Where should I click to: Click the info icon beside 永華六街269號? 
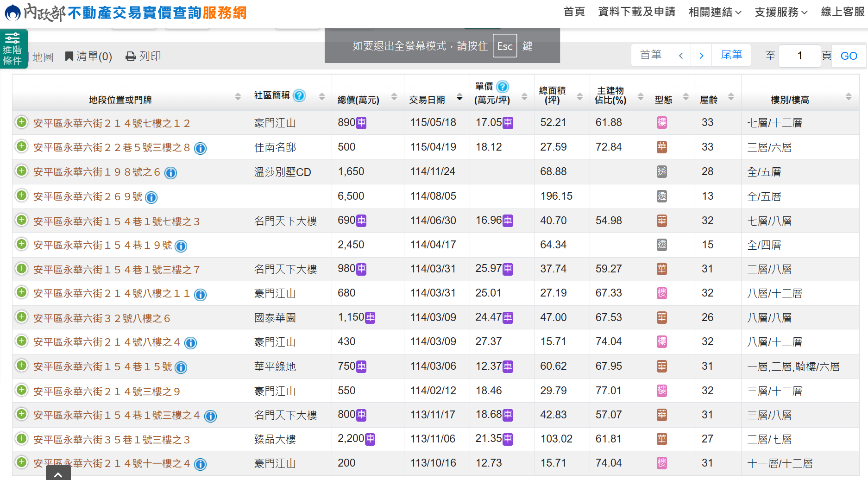click(x=151, y=197)
